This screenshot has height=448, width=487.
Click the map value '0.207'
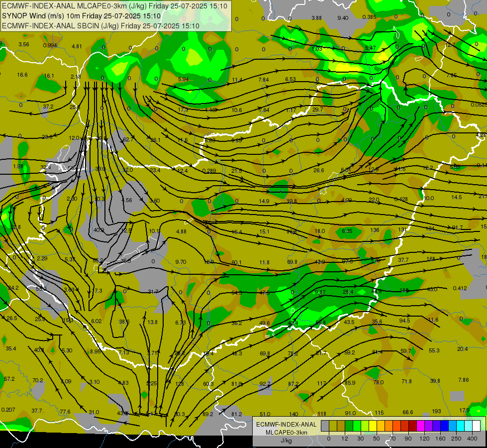[8, 410]
